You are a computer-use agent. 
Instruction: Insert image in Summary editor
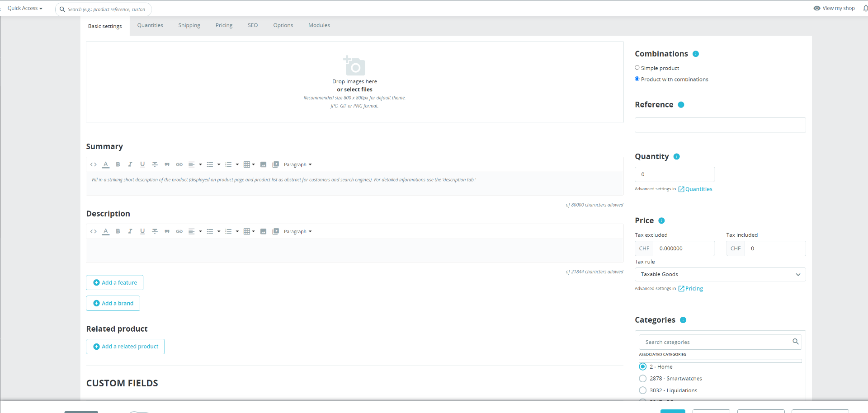click(263, 164)
